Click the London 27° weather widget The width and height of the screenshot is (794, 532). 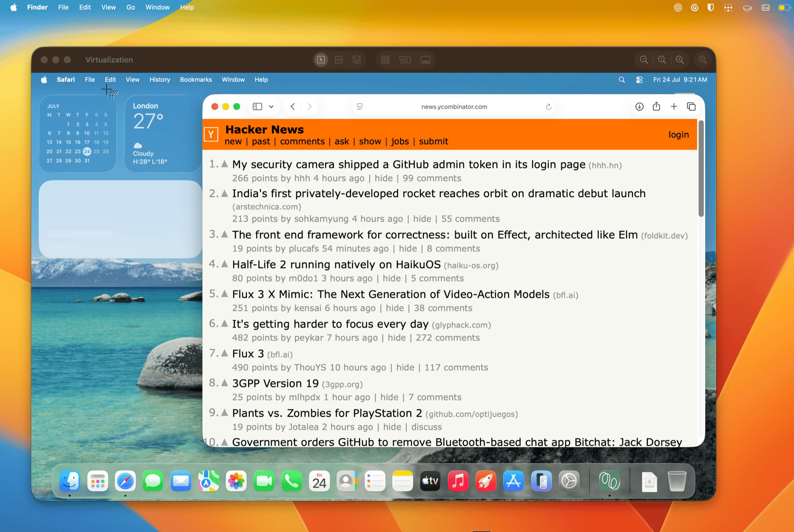point(163,133)
